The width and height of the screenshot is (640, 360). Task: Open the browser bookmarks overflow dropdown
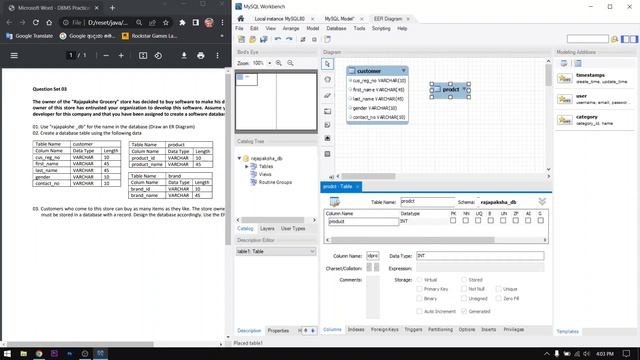(x=222, y=36)
